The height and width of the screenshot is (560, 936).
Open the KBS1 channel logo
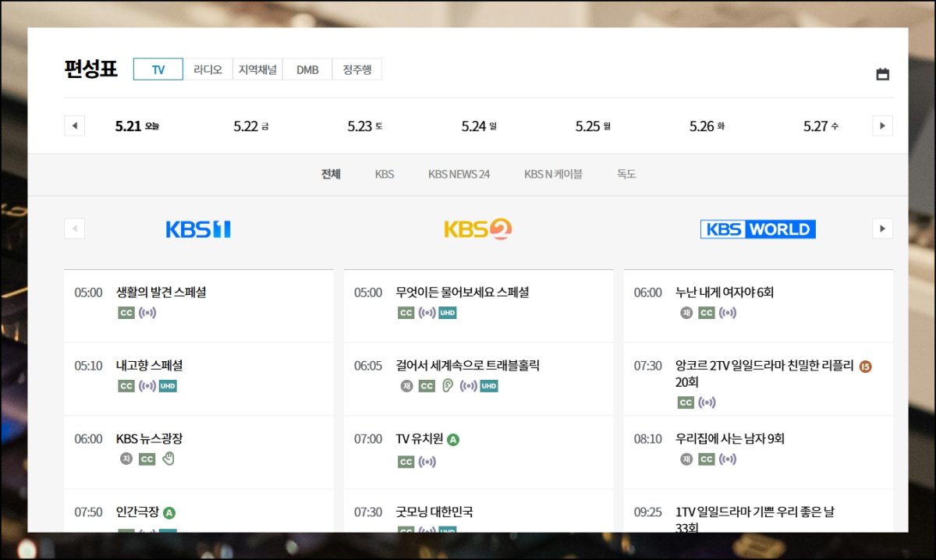coord(198,229)
